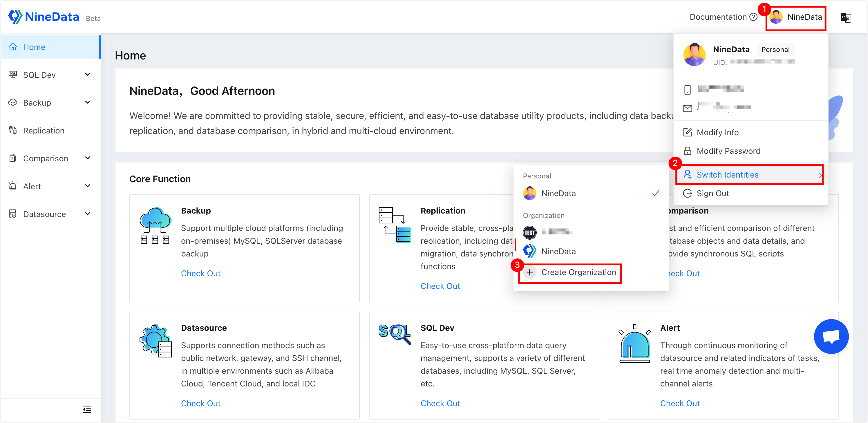Expand the Comparison menu chevron
The height and width of the screenshot is (423, 868).
pyautogui.click(x=88, y=158)
